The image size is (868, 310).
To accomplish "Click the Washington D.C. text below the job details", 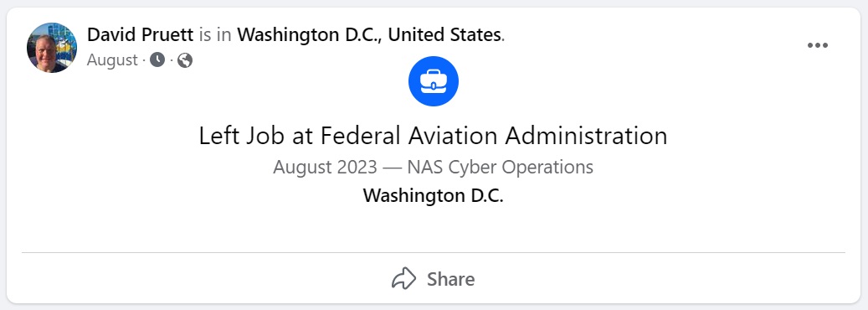I will pos(434,196).
